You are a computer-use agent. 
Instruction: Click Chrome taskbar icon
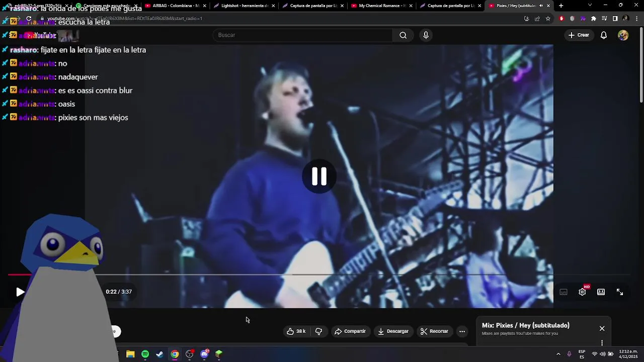175,354
